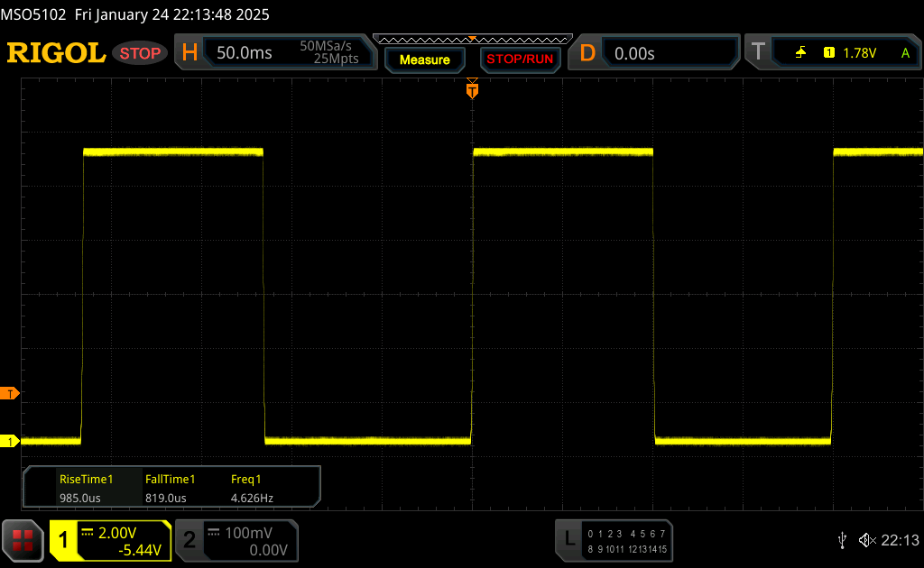
Task: Toggle channel 1 with the 2.00V label
Action: coord(110,540)
